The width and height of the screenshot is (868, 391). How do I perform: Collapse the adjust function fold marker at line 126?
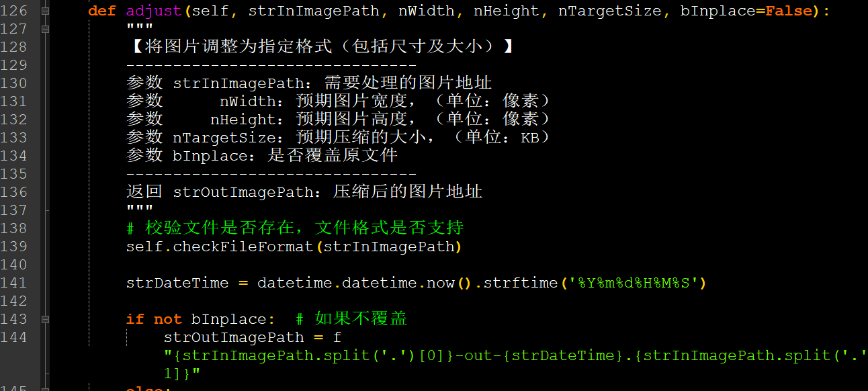[44, 11]
